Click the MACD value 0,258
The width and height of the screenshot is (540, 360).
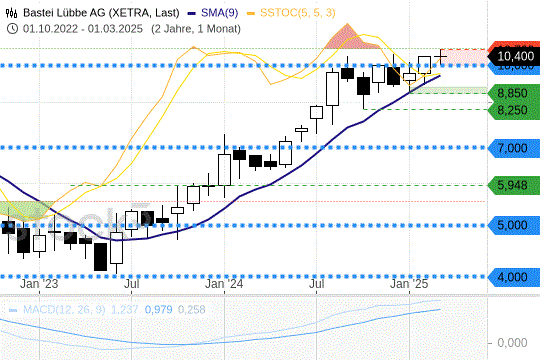[x=191, y=309]
